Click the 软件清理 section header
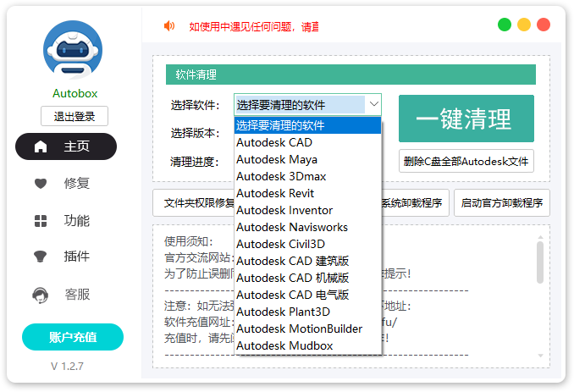The height and width of the screenshot is (392, 574). 350,75
